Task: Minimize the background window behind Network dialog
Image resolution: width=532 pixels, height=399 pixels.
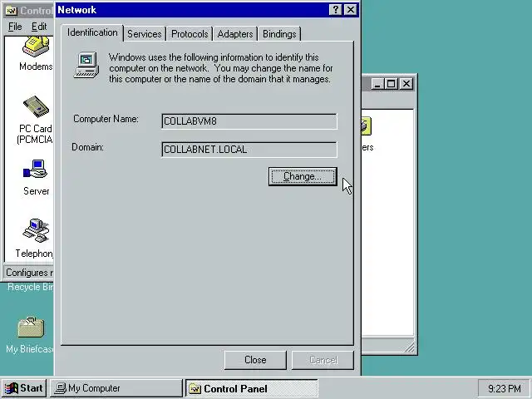Action: 377,84
